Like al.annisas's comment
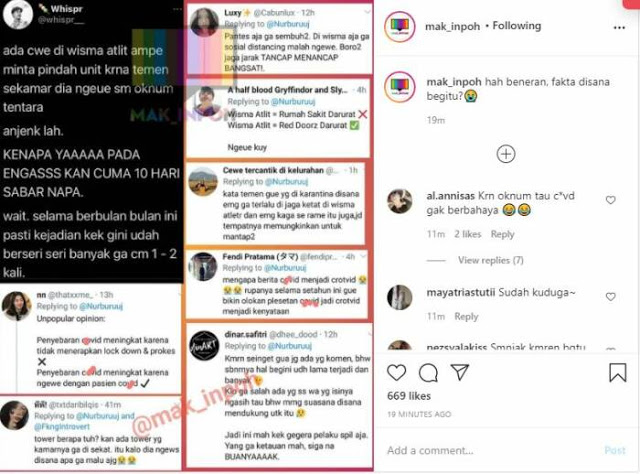640x474 pixels. [x=611, y=200]
